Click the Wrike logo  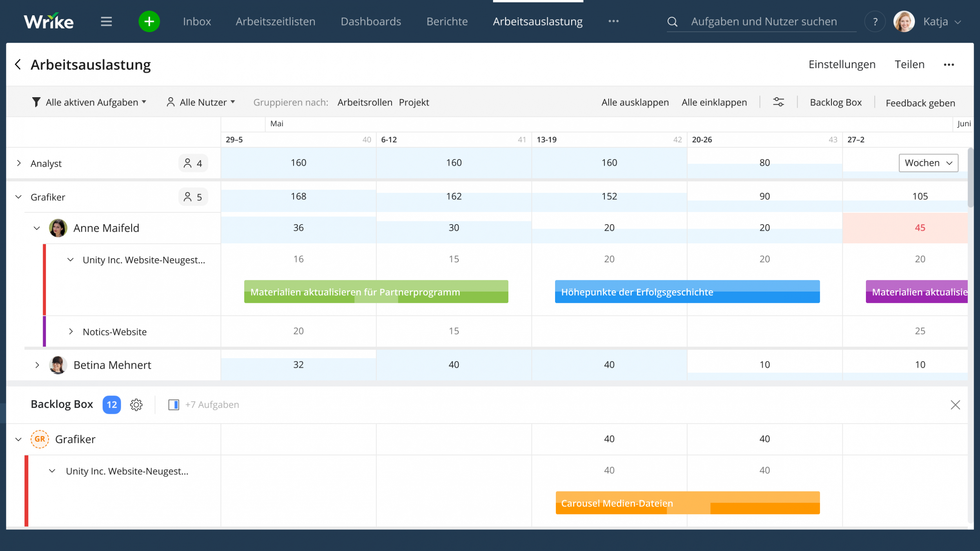tap(49, 22)
